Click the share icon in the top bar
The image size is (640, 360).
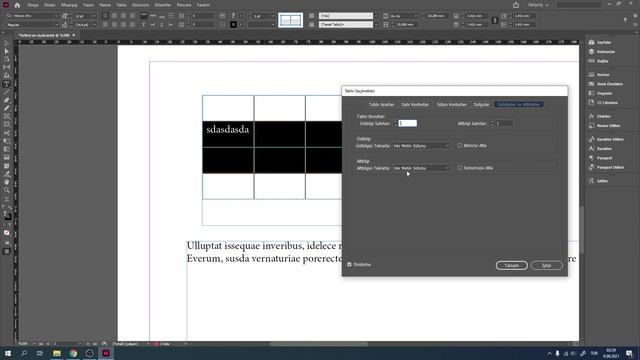516,5
